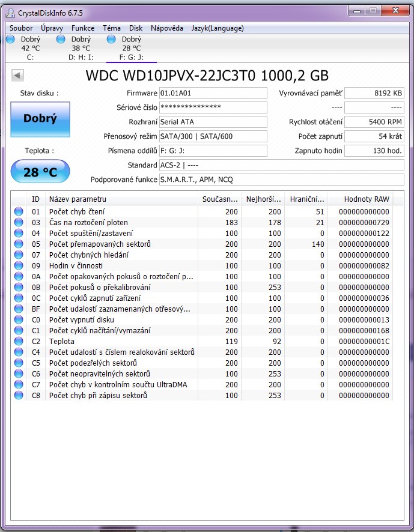Click status icon for attribute 01
Image resolution: width=414 pixels, height=532 pixels.
pos(19,211)
